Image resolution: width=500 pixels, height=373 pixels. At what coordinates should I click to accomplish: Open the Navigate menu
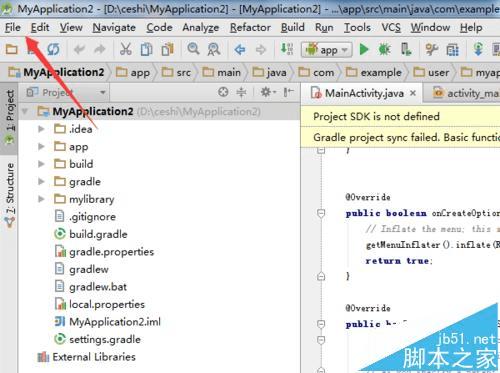pyautogui.click(x=114, y=27)
